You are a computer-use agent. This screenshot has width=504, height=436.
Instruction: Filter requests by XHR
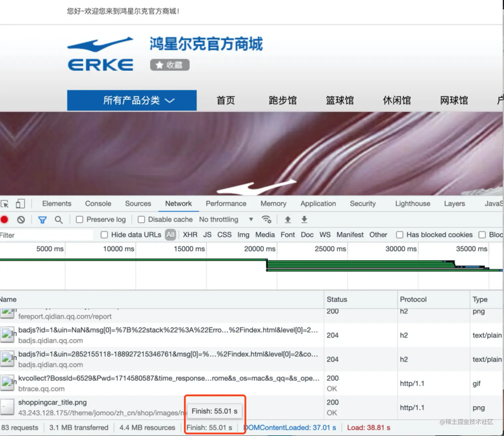click(190, 235)
